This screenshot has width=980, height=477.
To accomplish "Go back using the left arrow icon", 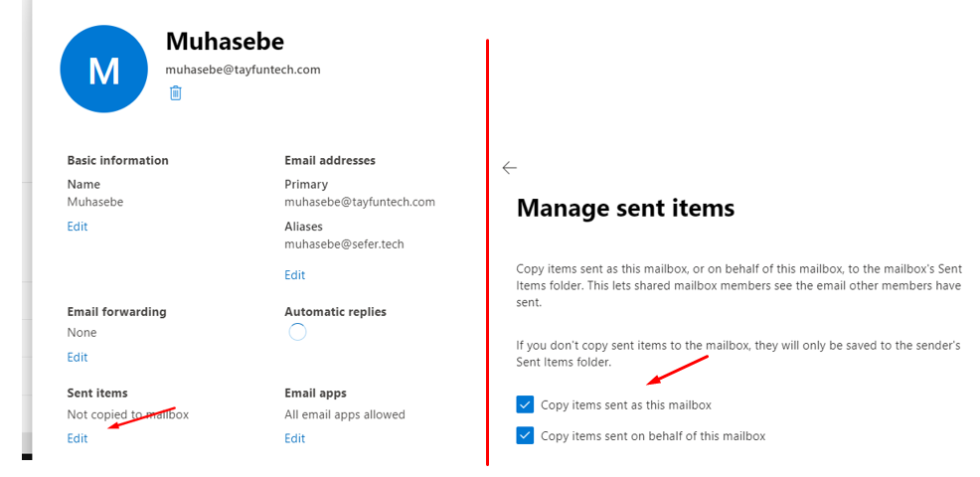I will coord(510,168).
